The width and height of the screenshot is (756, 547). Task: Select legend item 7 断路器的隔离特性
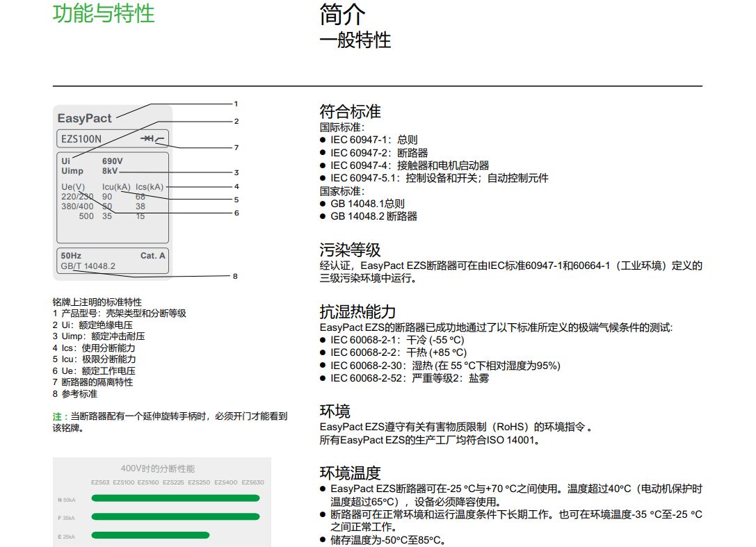93,382
